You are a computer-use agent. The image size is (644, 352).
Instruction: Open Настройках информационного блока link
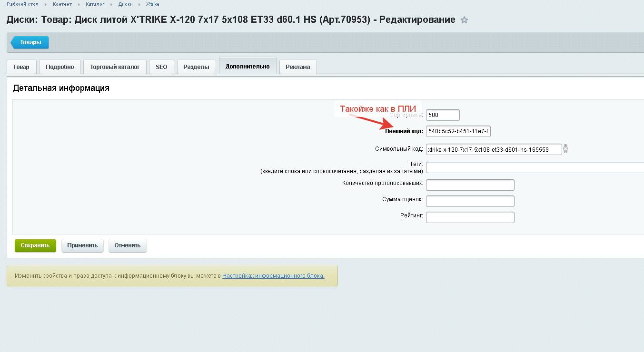(273, 276)
